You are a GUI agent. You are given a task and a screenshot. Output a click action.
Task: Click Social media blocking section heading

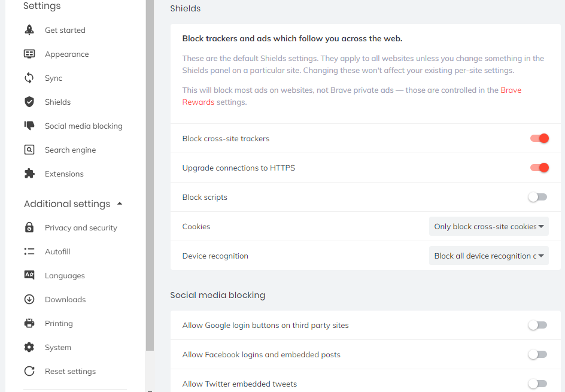tap(218, 295)
